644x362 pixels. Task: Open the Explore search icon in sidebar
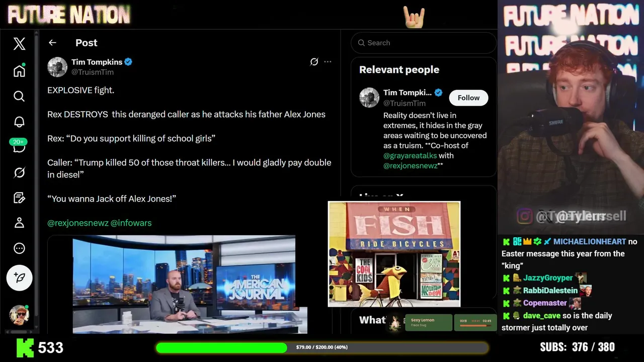coord(19,96)
